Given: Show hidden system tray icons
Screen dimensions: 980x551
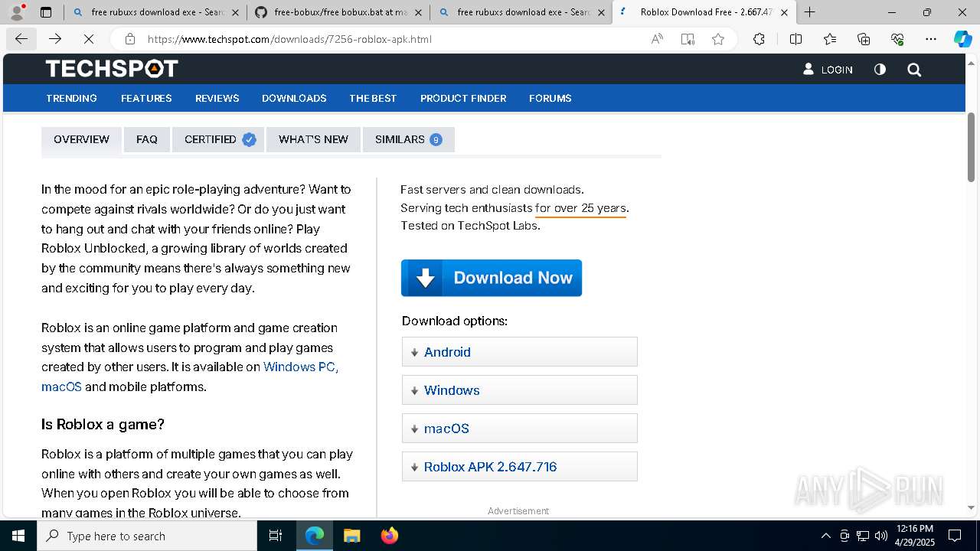Looking at the screenshot, I should click(x=825, y=536).
